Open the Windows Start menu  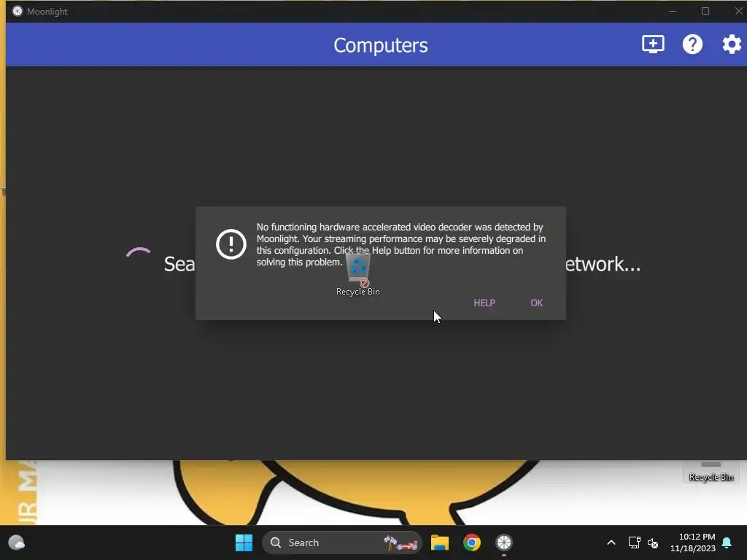(244, 542)
